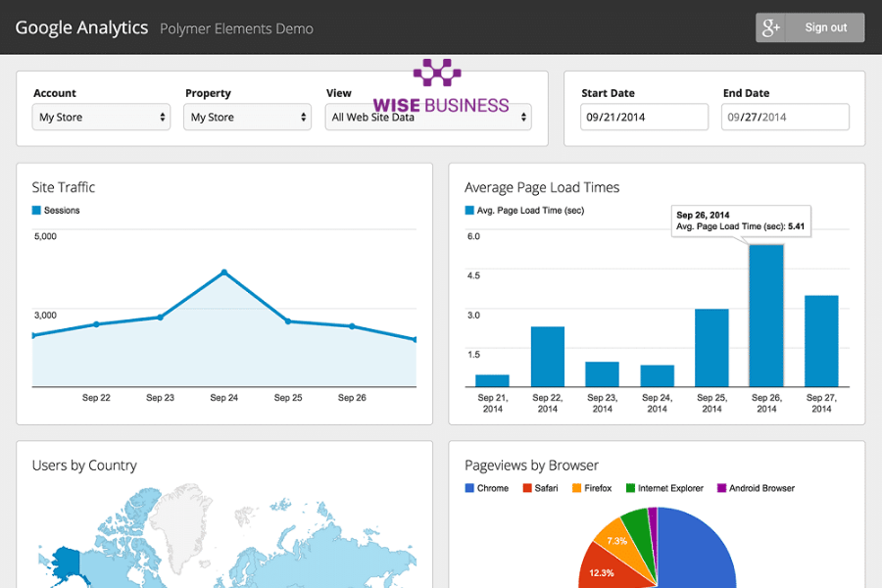Click the Sep 24 axis label in Site Traffic
Image resolution: width=882 pixels, height=588 pixels.
223,397
